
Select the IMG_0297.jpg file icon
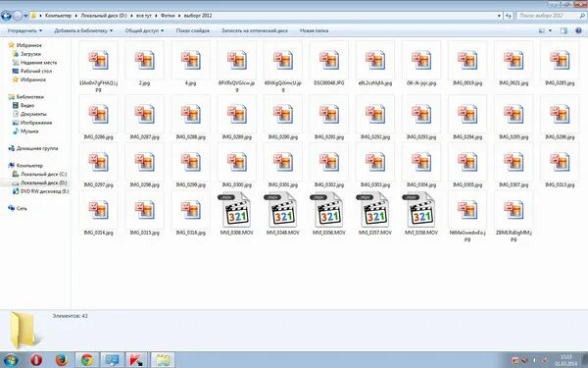(x=98, y=162)
